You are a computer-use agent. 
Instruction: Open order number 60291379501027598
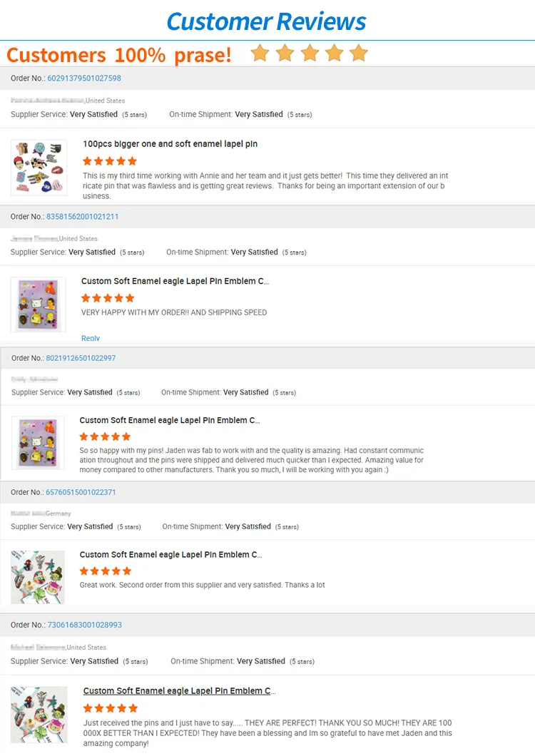[x=84, y=78]
